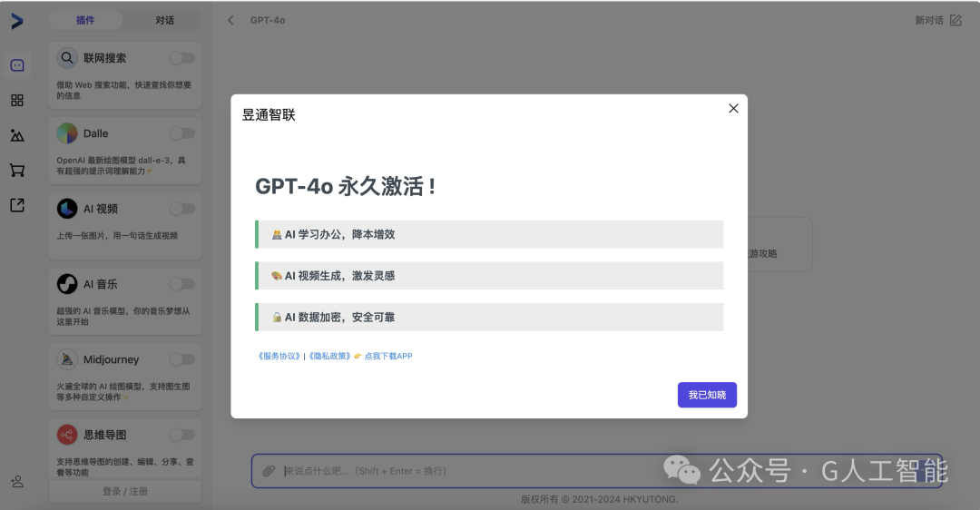This screenshot has height=510, width=980.
Task: Open the 《服务协议》 link
Action: pos(279,357)
